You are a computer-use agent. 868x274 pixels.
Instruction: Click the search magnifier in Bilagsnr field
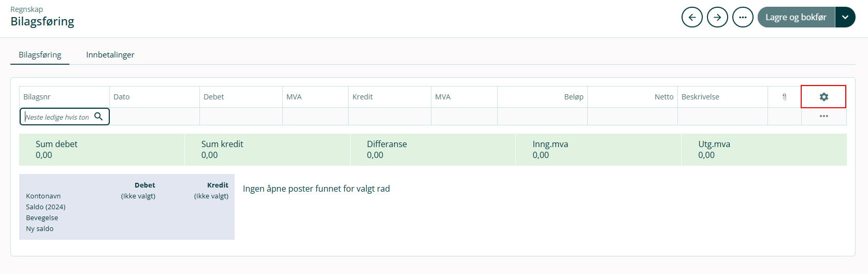(98, 117)
